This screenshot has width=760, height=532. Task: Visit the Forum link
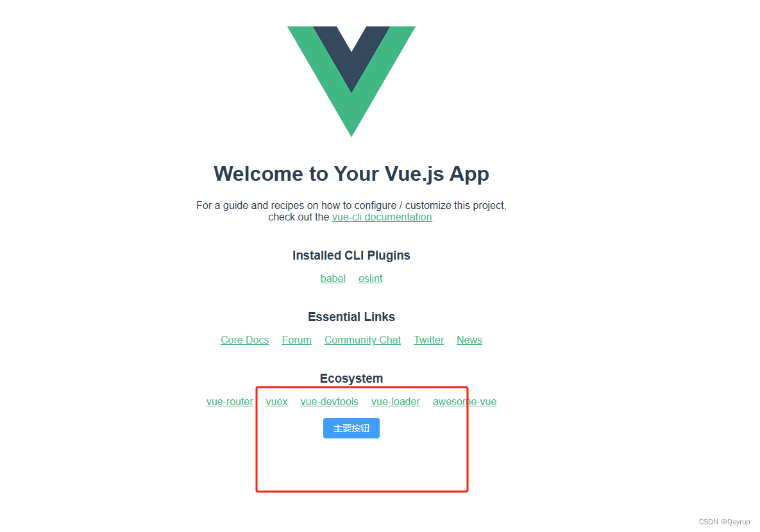coord(297,340)
